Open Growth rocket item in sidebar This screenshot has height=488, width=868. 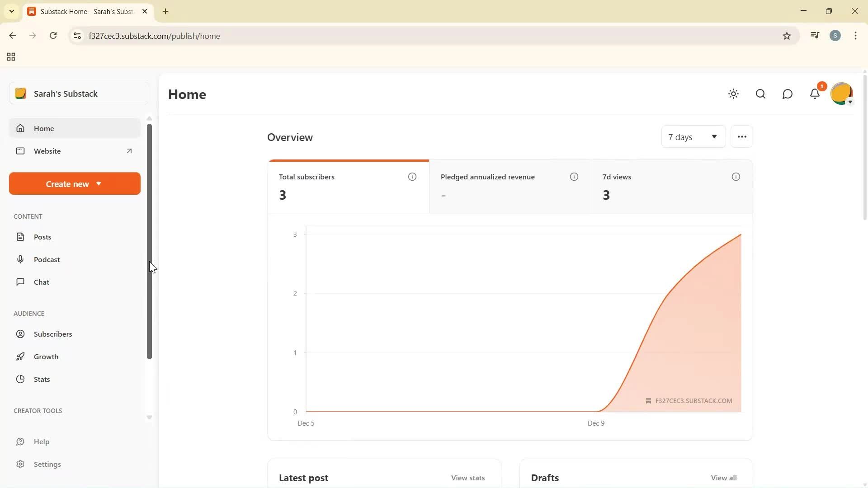[46, 357]
